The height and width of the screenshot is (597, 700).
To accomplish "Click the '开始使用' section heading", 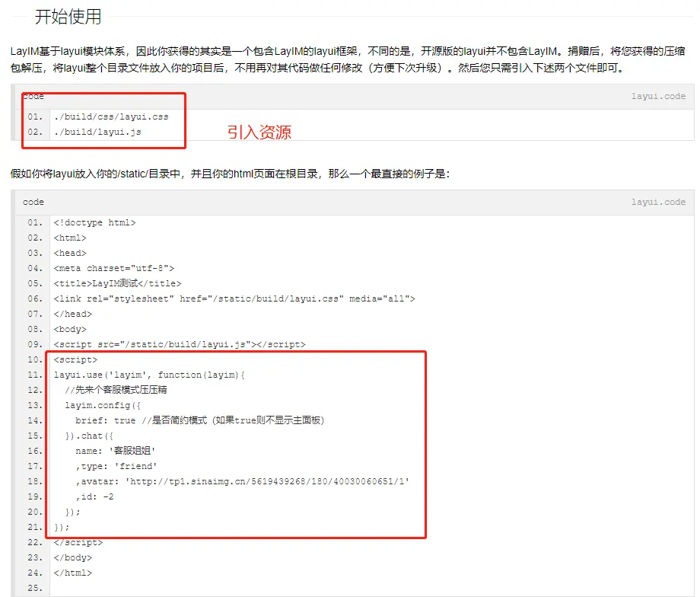I will pos(68,17).
